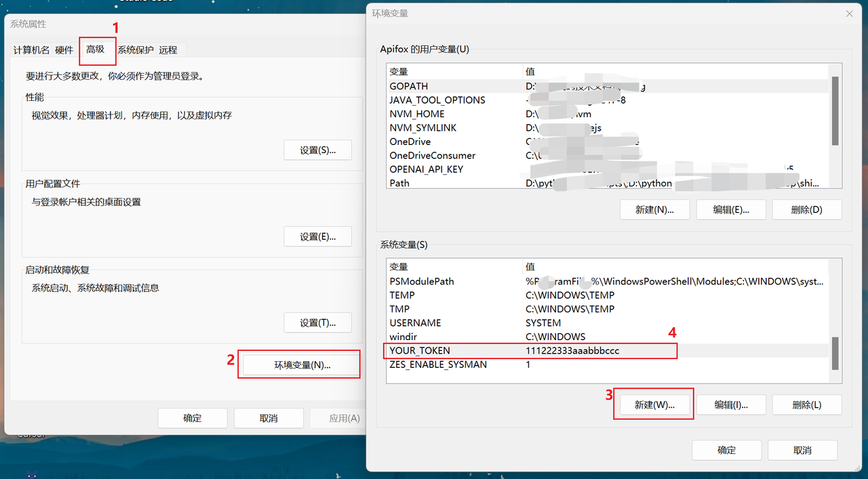
Task: Click the SYSTEM value of USERNAME
Action: [x=543, y=322]
